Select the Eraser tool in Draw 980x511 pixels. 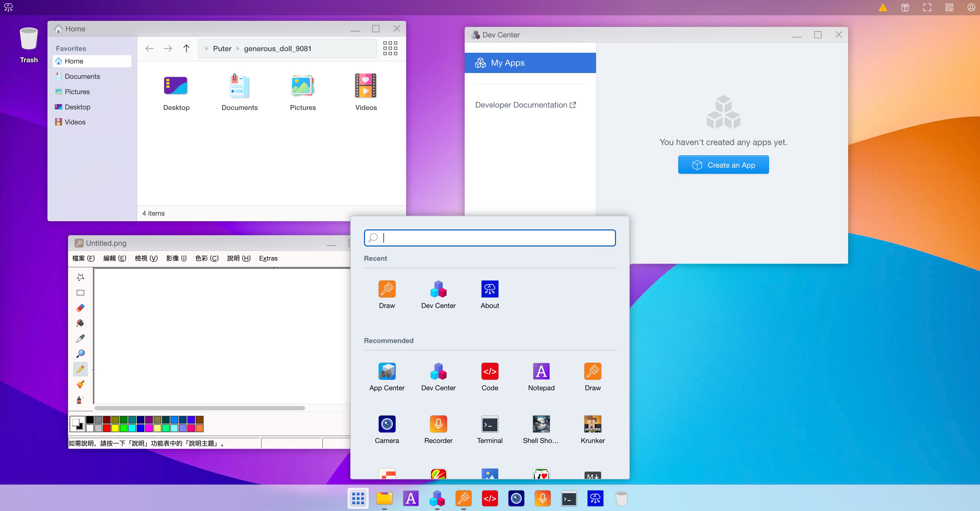[x=80, y=308]
